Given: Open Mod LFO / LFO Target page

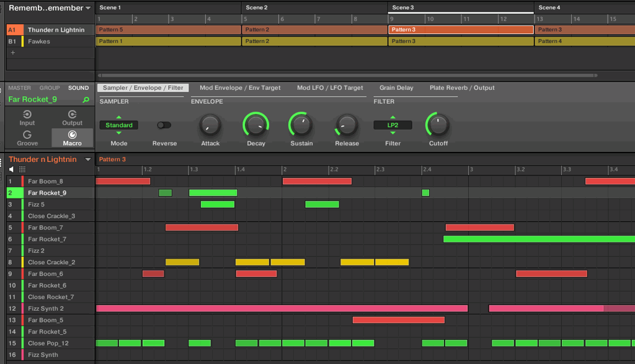Looking at the screenshot, I should point(330,88).
